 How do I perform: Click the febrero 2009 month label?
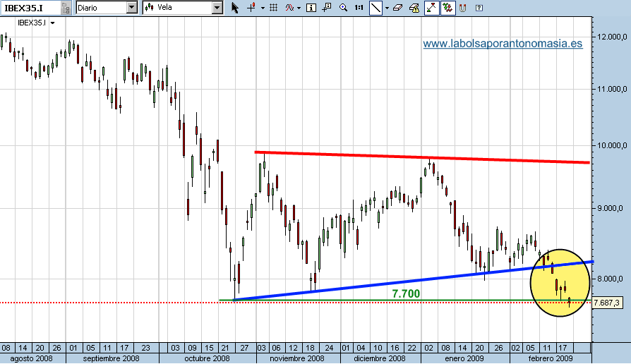click(x=551, y=358)
